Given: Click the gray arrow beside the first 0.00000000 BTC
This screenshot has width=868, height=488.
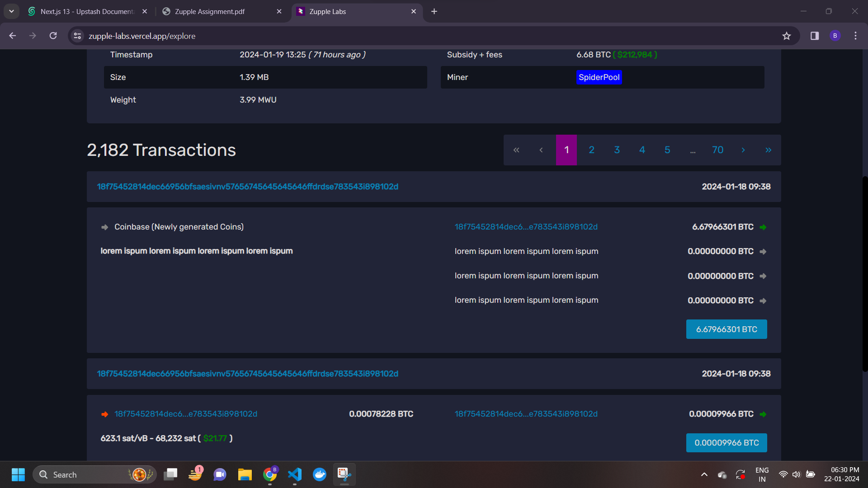Looking at the screenshot, I should [x=763, y=252].
